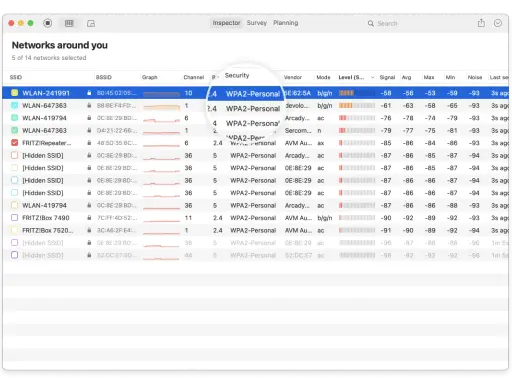This screenshot has width=512, height=384.
Task: Select the FRITZ!Box 7520 network name
Action: pyautogui.click(x=48, y=230)
